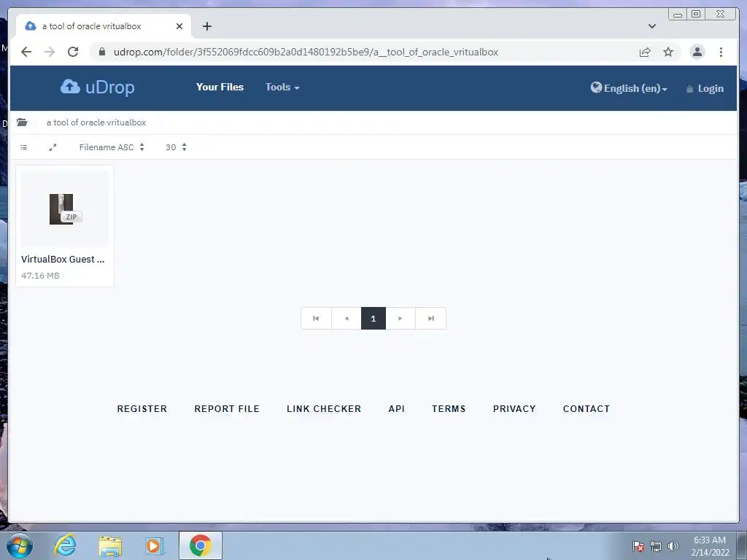
Task: Click the Chrome taskbar icon
Action: (x=200, y=545)
